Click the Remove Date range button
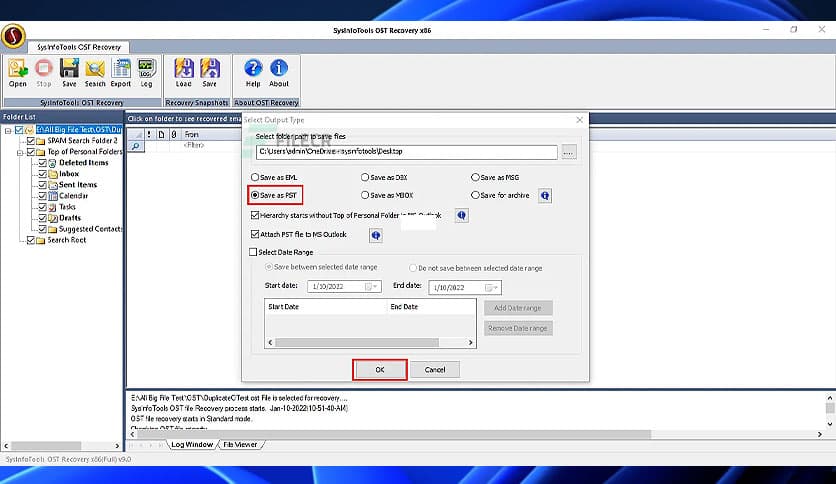This screenshot has width=836, height=484. 518,328
